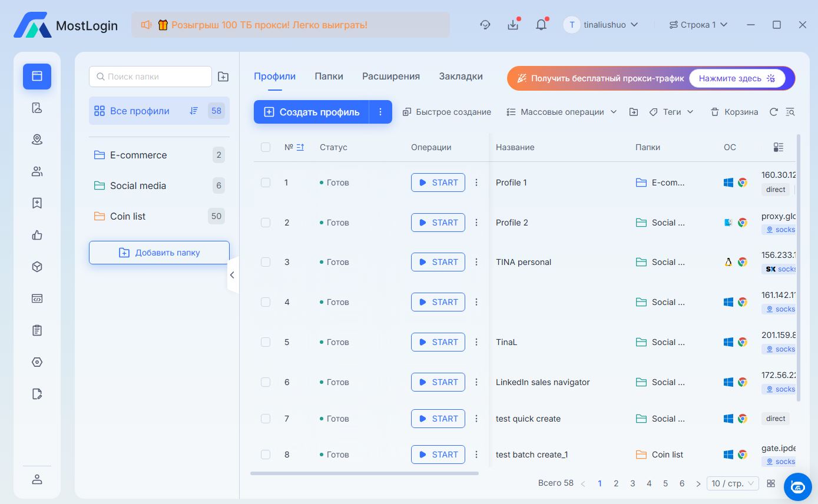Click the new folder icon beside search
The height and width of the screenshot is (504, 818).
[223, 77]
